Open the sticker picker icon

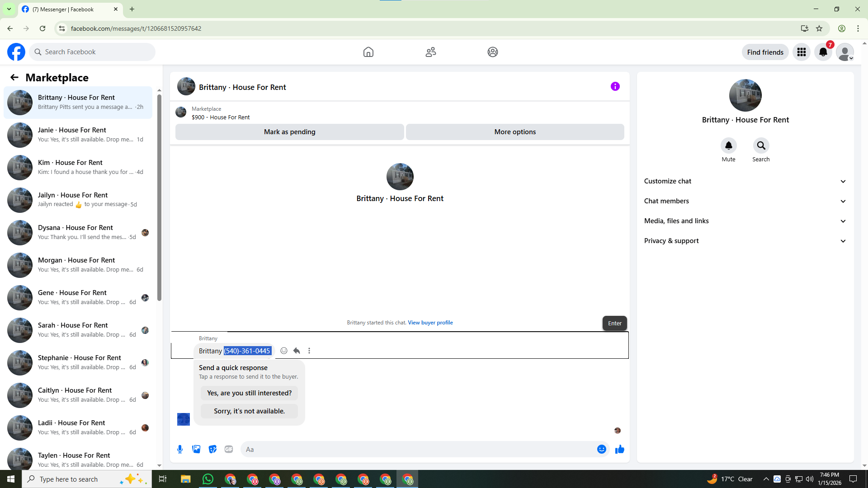coord(212,449)
